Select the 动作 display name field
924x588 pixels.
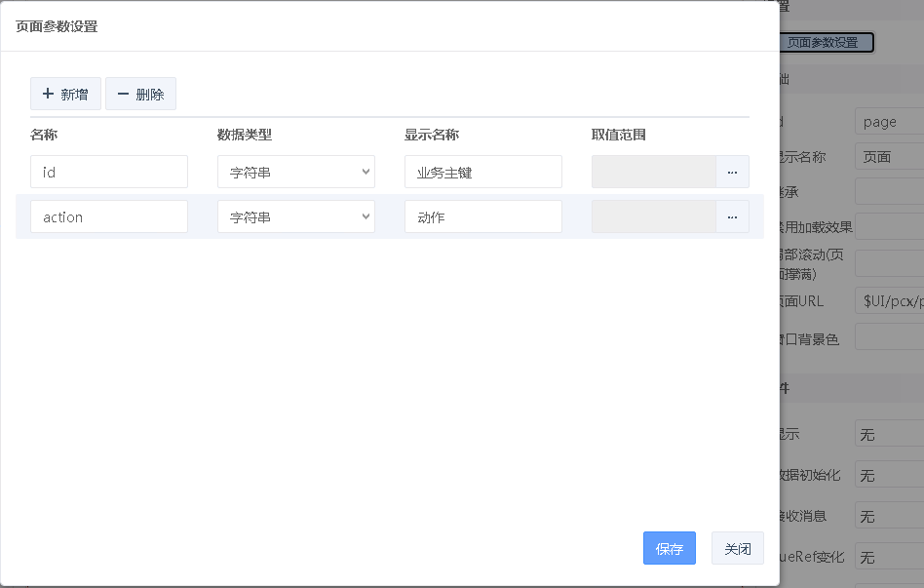(482, 216)
